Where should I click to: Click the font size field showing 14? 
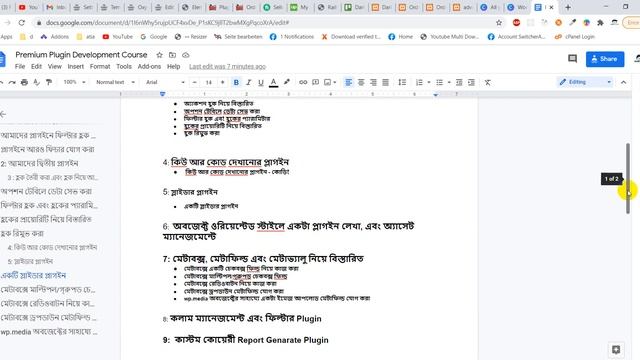point(209,82)
